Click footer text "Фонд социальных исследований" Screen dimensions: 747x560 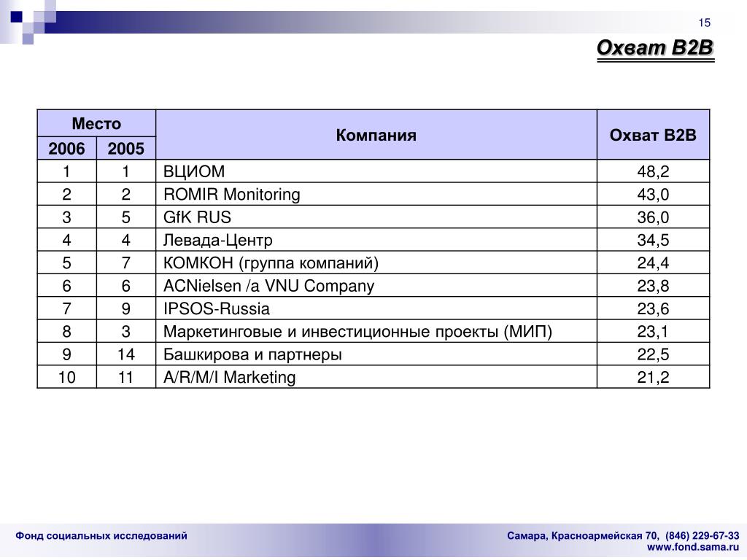click(101, 536)
